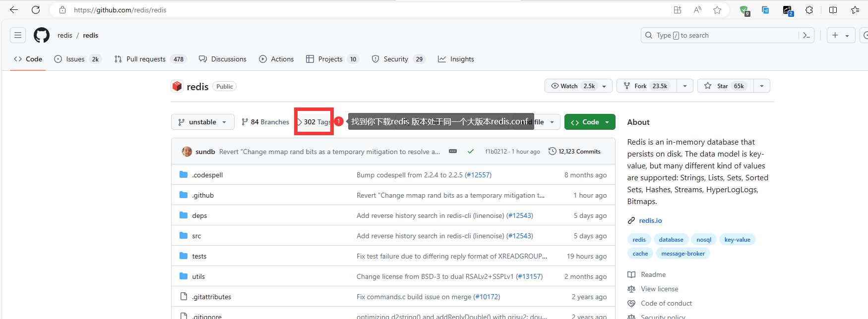Screen dimensions: 868x319
Task: Activate the read aloud icon in address bar
Action: pos(697,10)
